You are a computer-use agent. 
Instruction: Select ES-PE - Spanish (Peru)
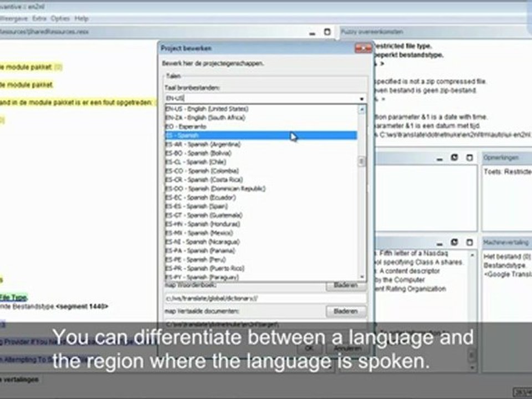coord(260,259)
